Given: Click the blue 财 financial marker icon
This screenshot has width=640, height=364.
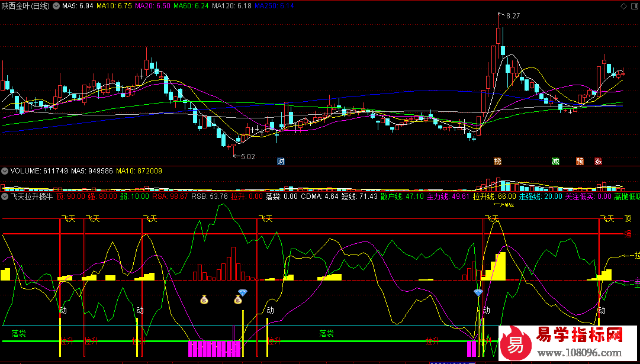Looking at the screenshot, I should (281, 161).
